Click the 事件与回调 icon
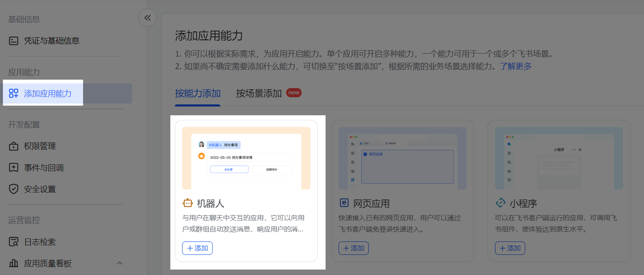Viewport: 644px width, 275px height. [14, 168]
